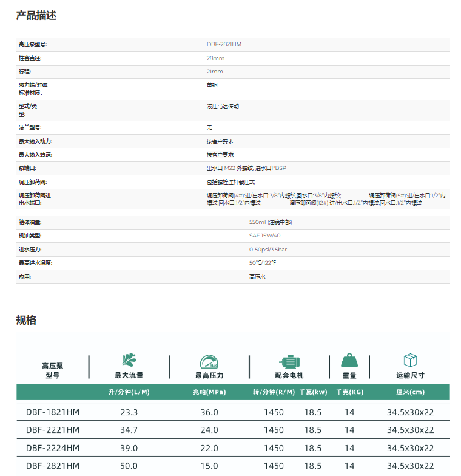This screenshot has height=476, width=461.
Task: Select the 规格 section heading
Action: (27, 320)
